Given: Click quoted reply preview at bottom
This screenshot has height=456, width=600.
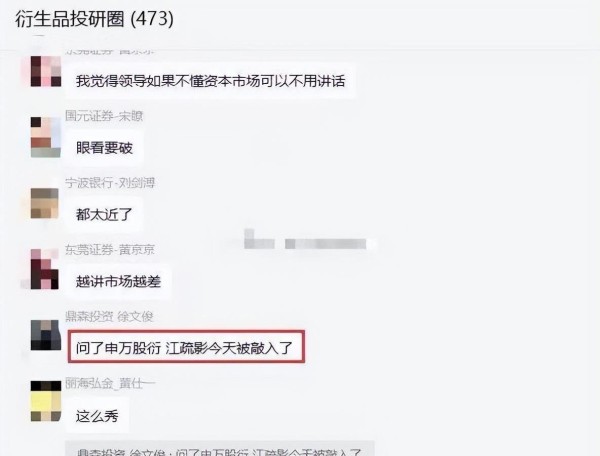Looking at the screenshot, I should (x=219, y=449).
